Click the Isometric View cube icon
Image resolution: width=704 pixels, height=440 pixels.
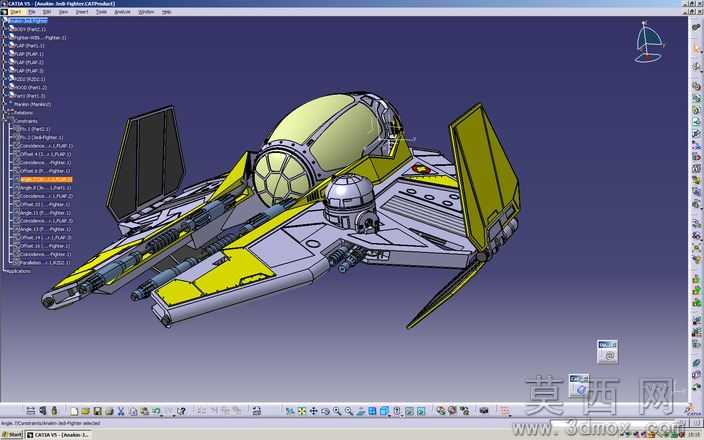click(x=384, y=411)
